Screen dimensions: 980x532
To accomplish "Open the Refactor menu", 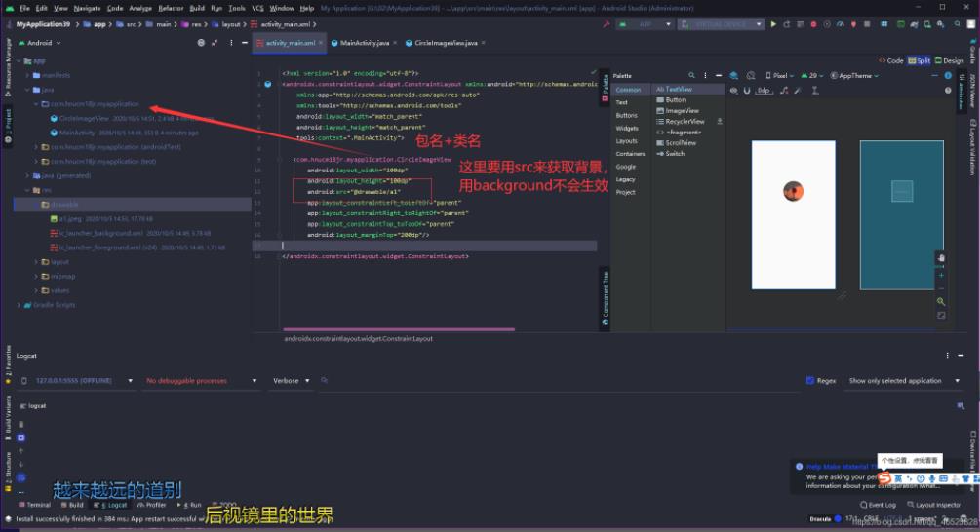I will [x=171, y=8].
